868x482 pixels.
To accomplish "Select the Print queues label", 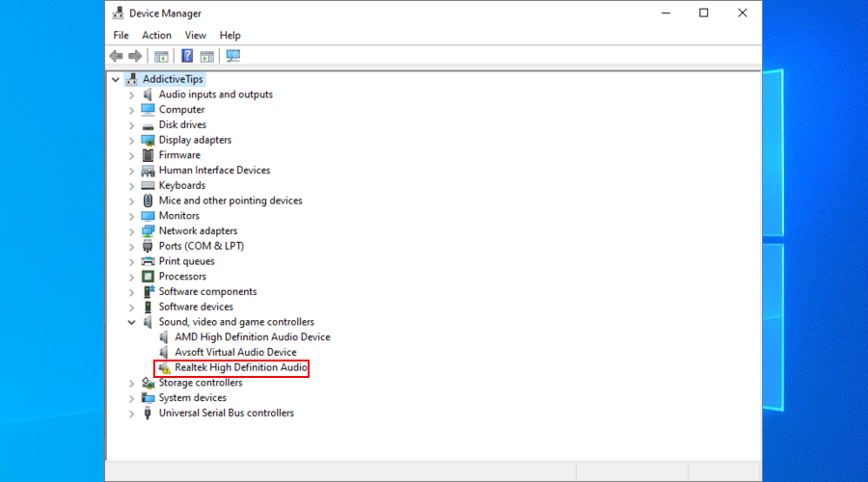I will click(x=186, y=261).
